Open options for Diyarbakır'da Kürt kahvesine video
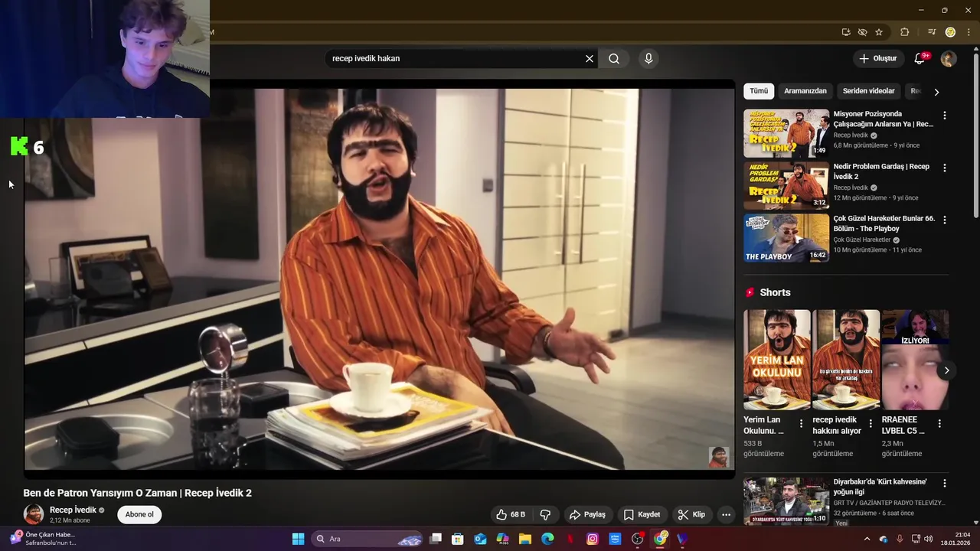The width and height of the screenshot is (980, 551). pyautogui.click(x=944, y=484)
